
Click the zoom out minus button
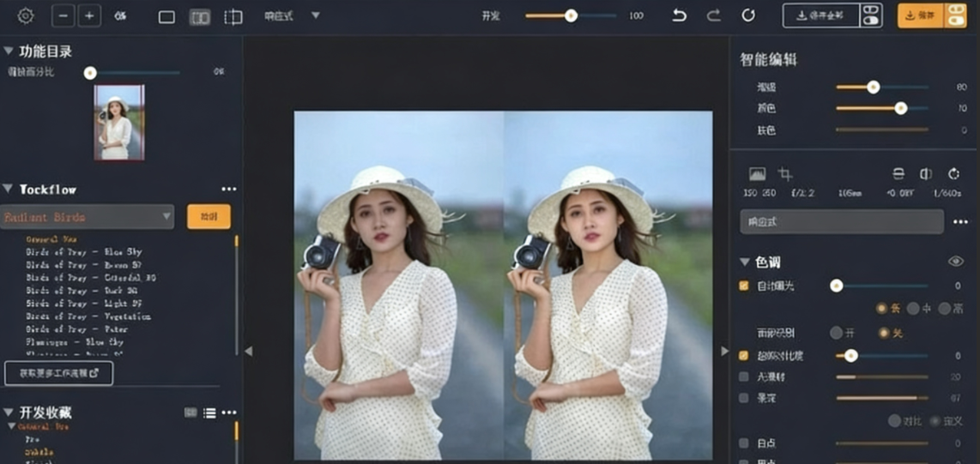pos(63,15)
